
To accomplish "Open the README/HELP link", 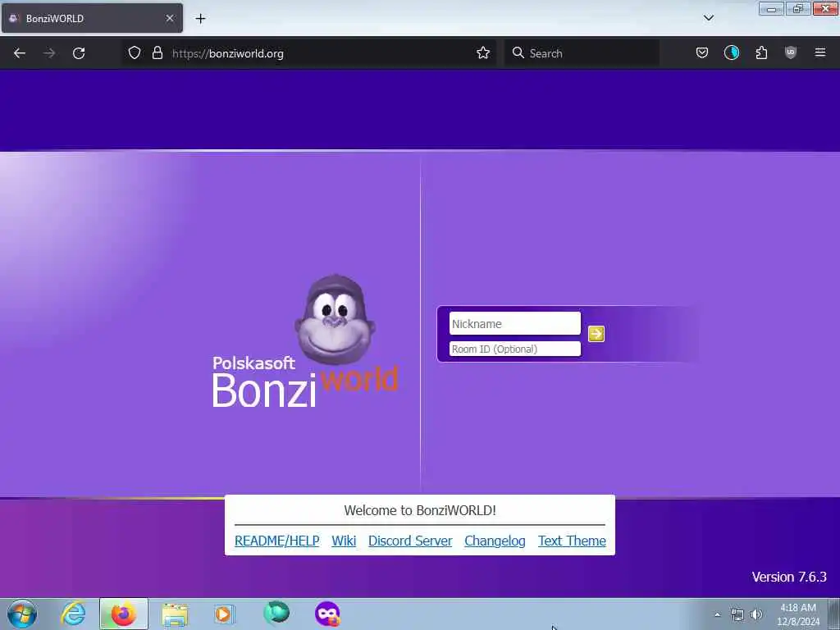I will tap(277, 541).
